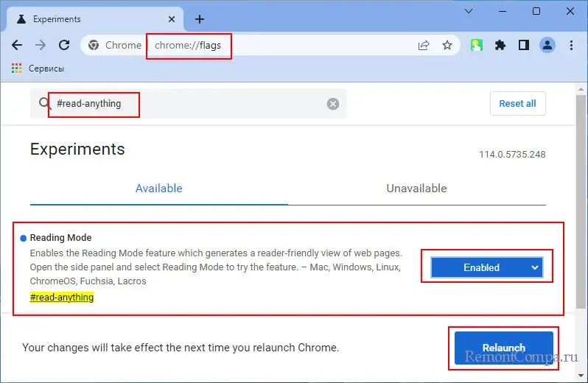
Task: Switch to the Unavailable tab
Action: [416, 189]
